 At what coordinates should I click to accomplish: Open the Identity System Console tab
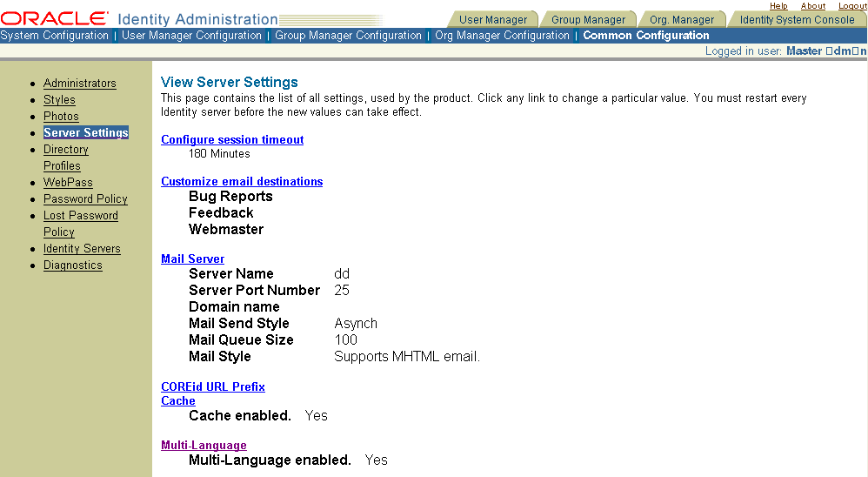[x=798, y=20]
